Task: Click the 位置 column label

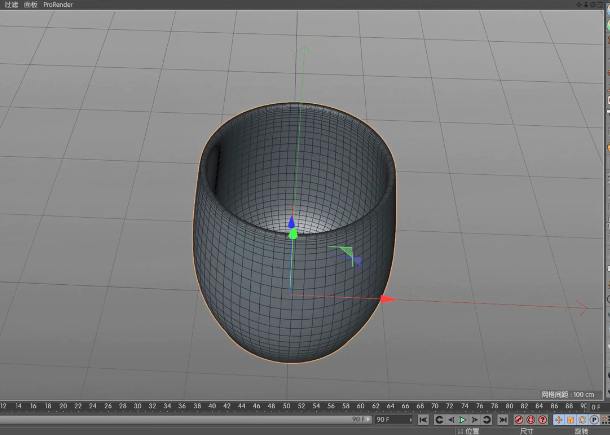Action: (472, 431)
